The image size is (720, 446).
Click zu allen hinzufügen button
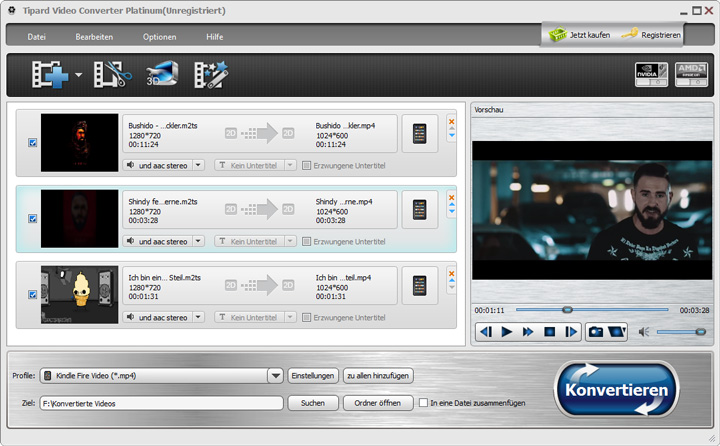(x=378, y=376)
